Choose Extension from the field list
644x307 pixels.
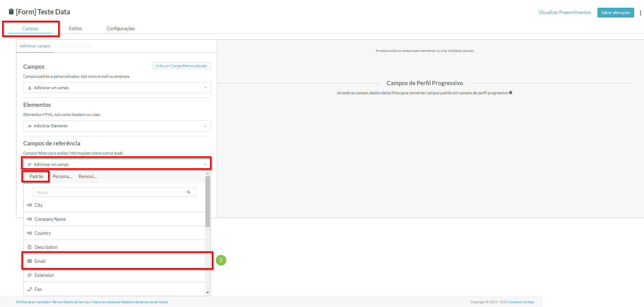click(x=114, y=275)
